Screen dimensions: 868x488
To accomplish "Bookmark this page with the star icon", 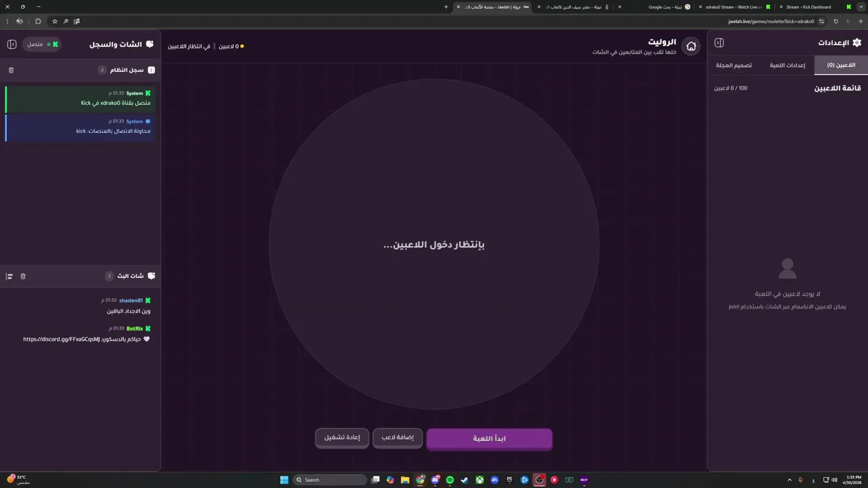I will pos(55,21).
